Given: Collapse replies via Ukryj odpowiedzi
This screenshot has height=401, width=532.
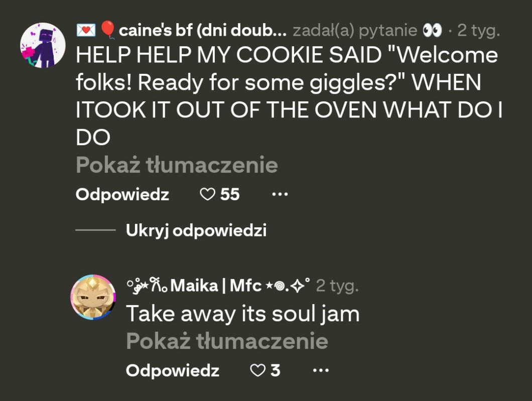Looking at the screenshot, I should point(196,230).
